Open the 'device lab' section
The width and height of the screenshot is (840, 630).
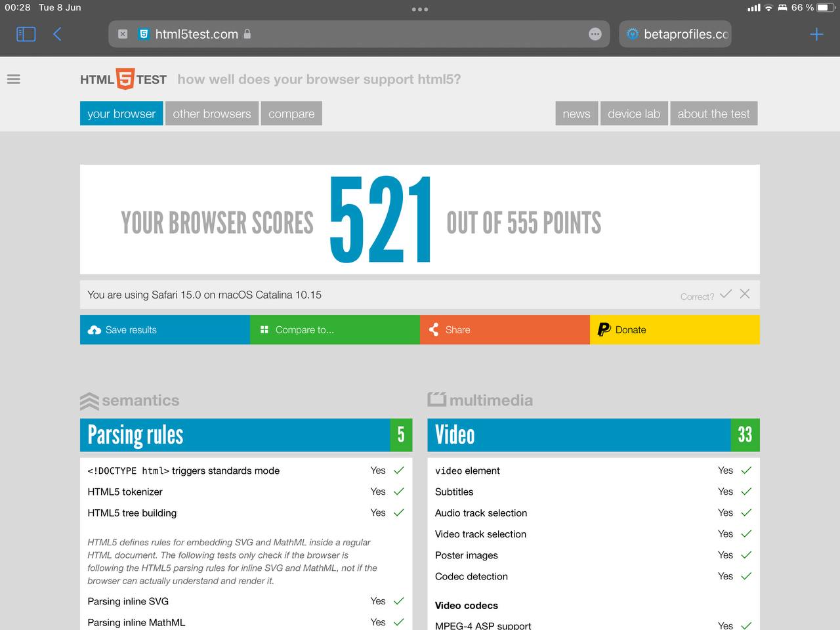634,114
